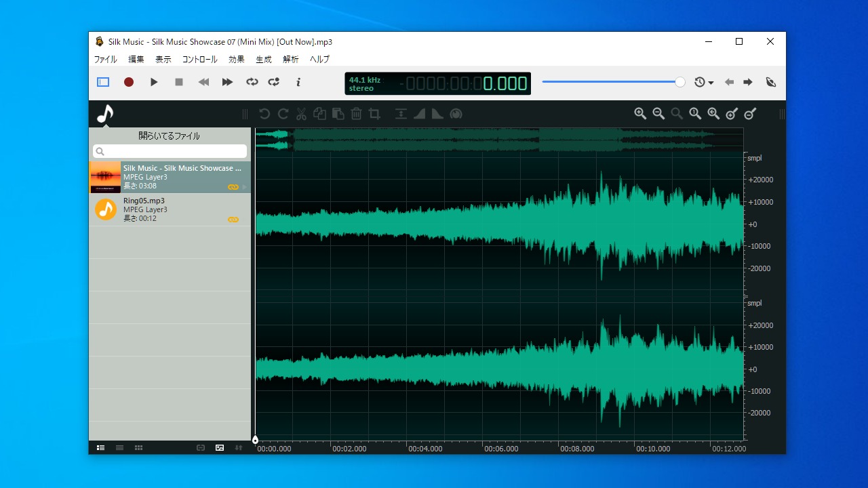868x488 pixels.
Task: Click the Normalize icon
Action: pos(401,114)
